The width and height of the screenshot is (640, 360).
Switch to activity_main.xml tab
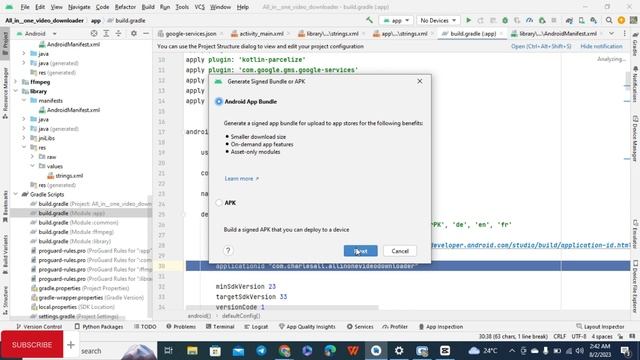click(260, 33)
